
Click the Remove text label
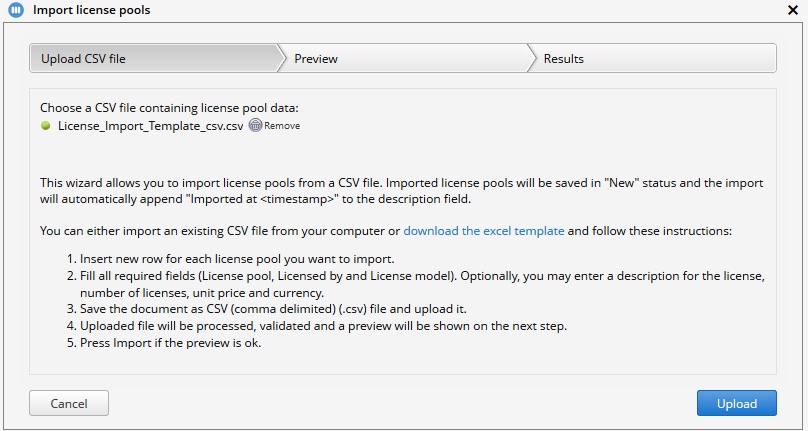pyautogui.click(x=282, y=126)
